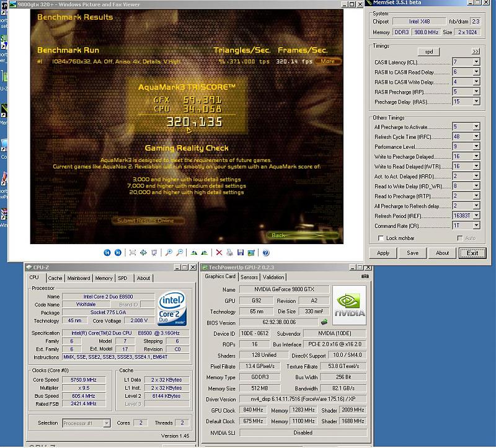Viewport: 496px width, 448px height.
Task: Go to previous image in Picture Viewer
Action: [107, 252]
